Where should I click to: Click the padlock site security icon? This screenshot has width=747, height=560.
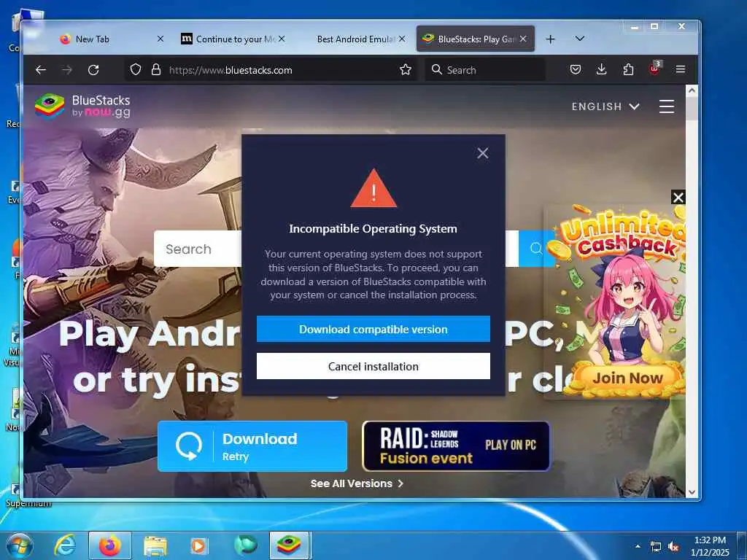pyautogui.click(x=156, y=70)
